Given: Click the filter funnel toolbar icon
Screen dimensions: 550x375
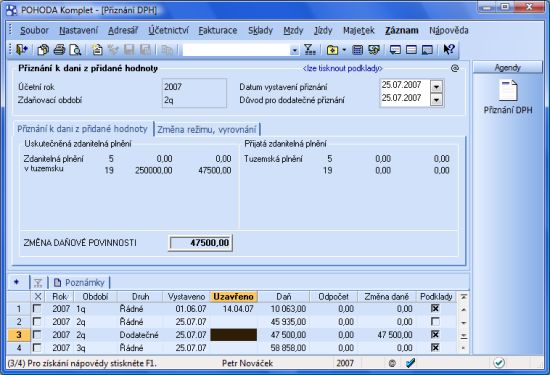Looking at the screenshot, I should coord(309,50).
